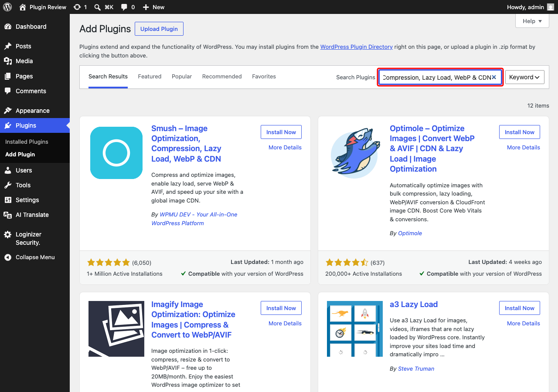Click the Comments icon in sidebar
This screenshot has height=392, width=558.
click(8, 91)
